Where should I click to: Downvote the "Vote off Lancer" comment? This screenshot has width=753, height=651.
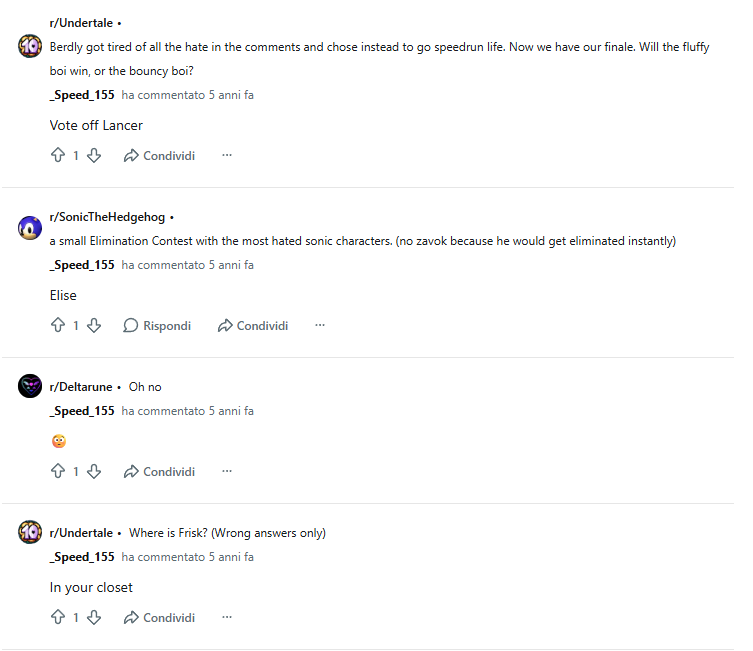(94, 156)
